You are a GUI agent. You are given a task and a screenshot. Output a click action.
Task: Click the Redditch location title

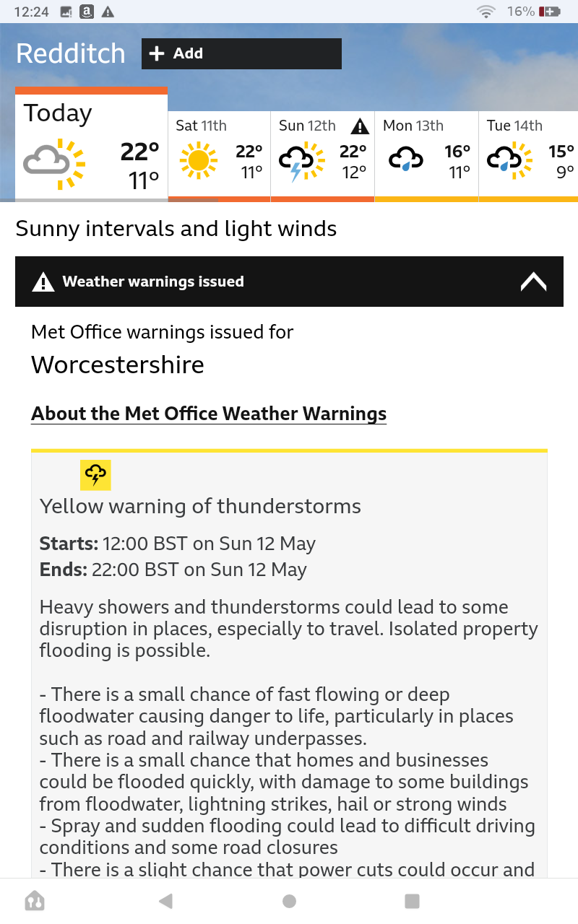(x=71, y=53)
